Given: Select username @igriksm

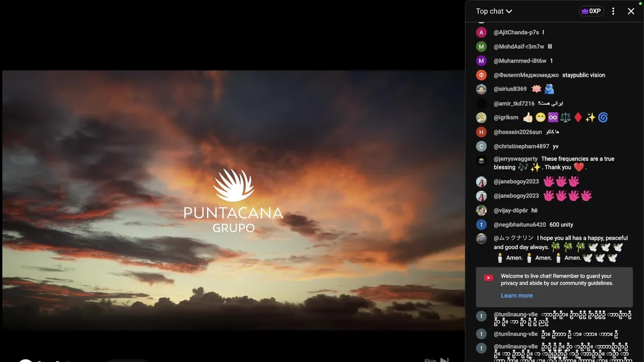Looking at the screenshot, I should [506, 118].
